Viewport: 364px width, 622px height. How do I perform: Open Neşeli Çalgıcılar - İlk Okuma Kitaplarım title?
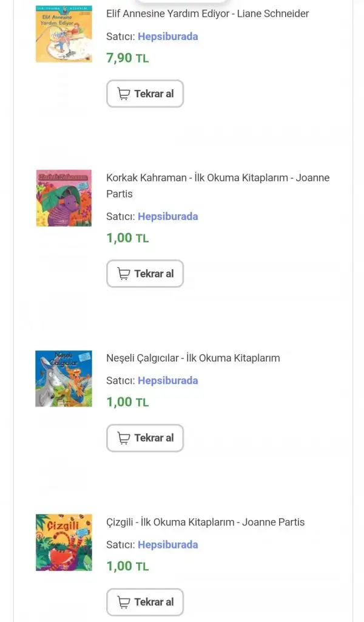[x=193, y=358]
